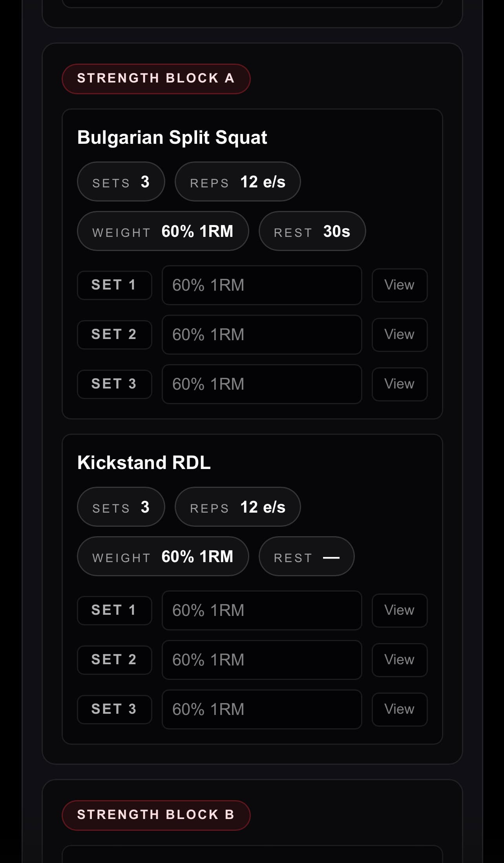
Task: Click the SET 2 label in Kickstand RDL
Action: pos(114,660)
